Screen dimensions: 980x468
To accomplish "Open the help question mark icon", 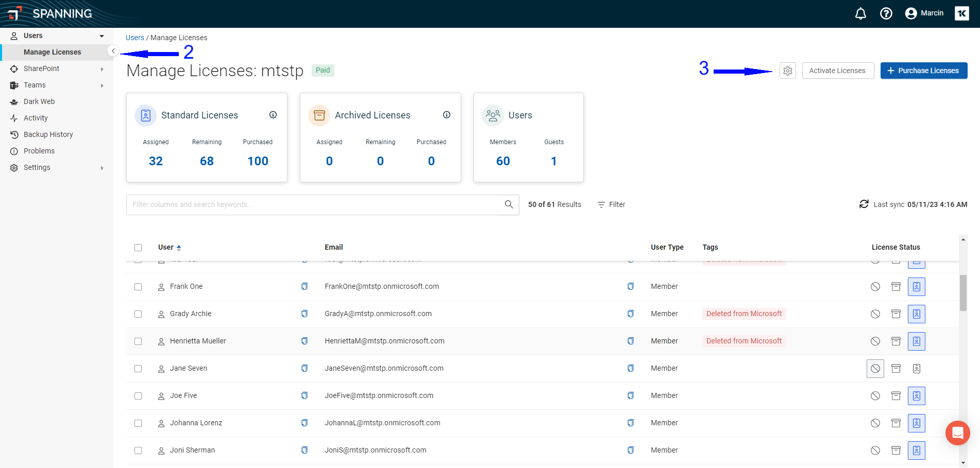I will pos(886,13).
